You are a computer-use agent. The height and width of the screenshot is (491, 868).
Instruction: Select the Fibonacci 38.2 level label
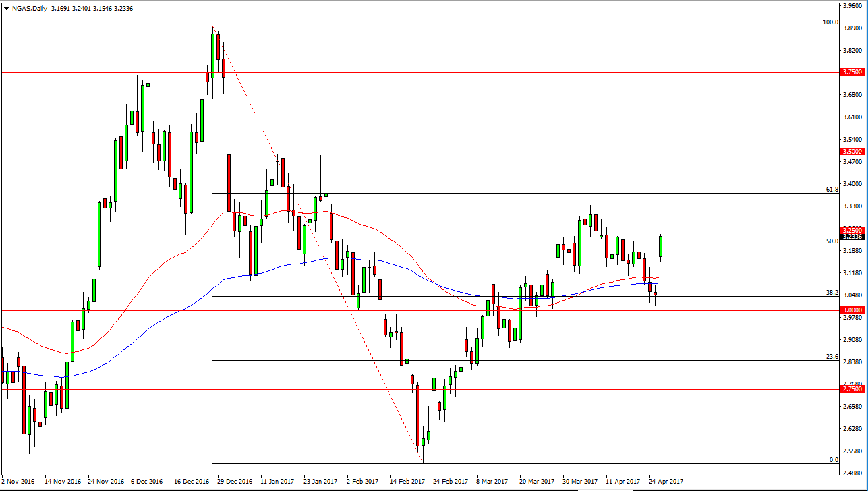coord(832,293)
